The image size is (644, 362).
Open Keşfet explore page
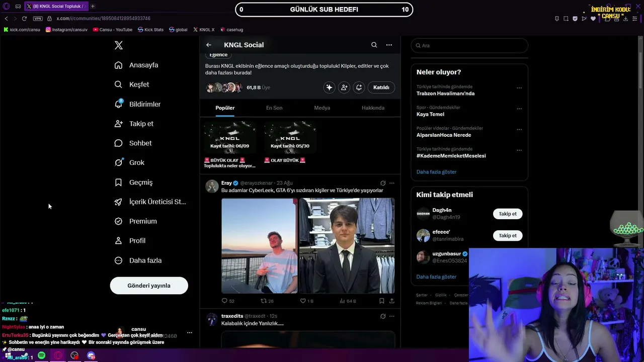pyautogui.click(x=132, y=84)
